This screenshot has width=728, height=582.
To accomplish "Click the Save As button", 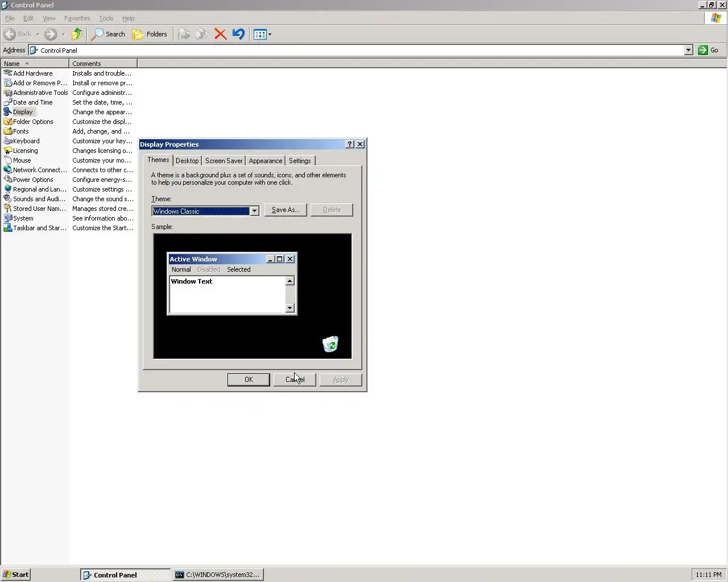I will (x=286, y=210).
